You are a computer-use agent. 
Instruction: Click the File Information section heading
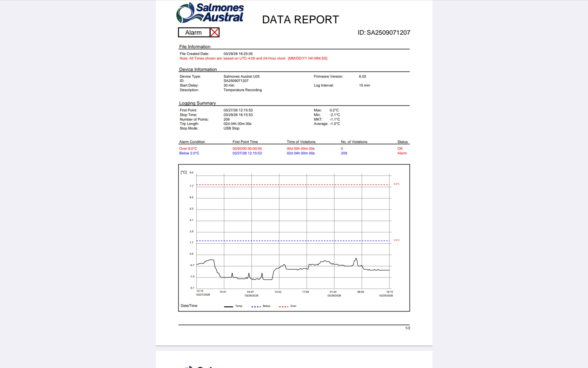195,47
